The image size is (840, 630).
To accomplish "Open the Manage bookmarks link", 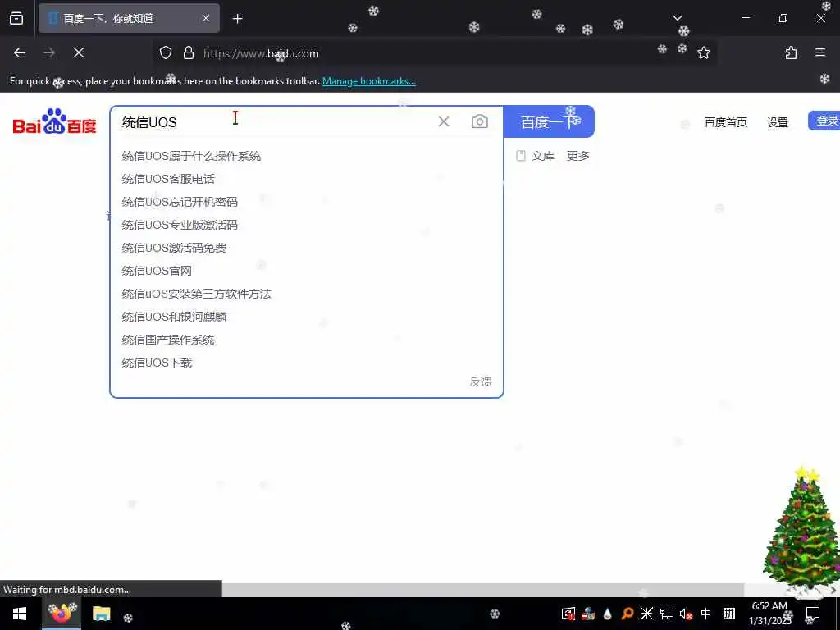I will tap(368, 81).
